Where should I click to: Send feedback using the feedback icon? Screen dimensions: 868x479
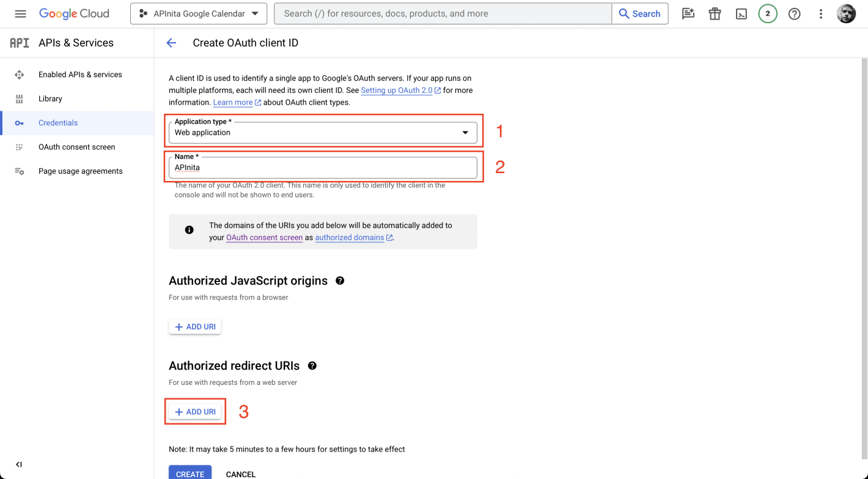(x=688, y=13)
